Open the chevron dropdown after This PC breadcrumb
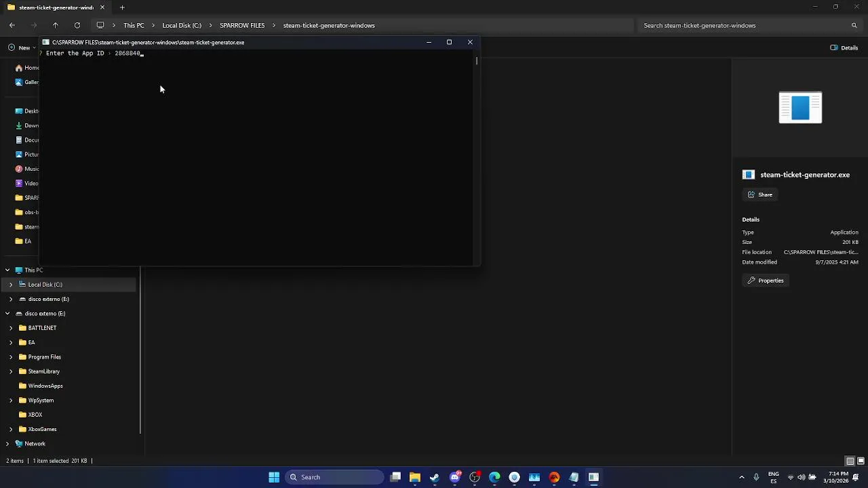This screenshot has height=488, width=868. pos(153,25)
